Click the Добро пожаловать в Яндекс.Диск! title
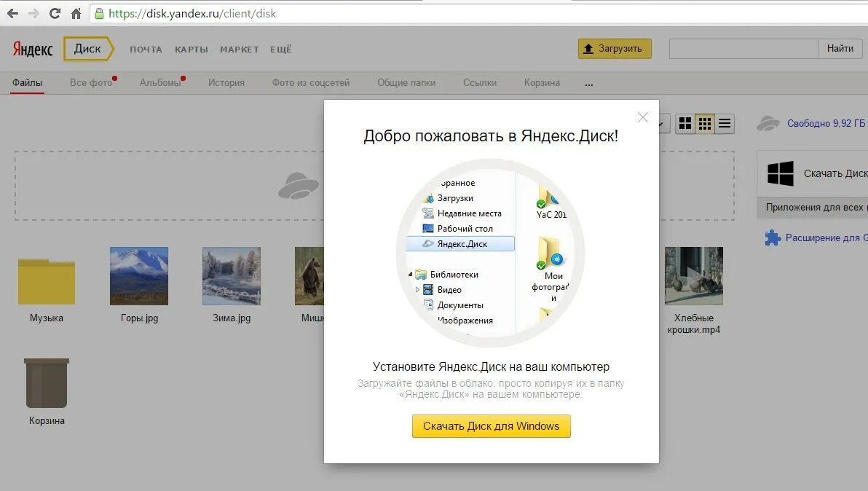The image size is (868, 491). (491, 136)
